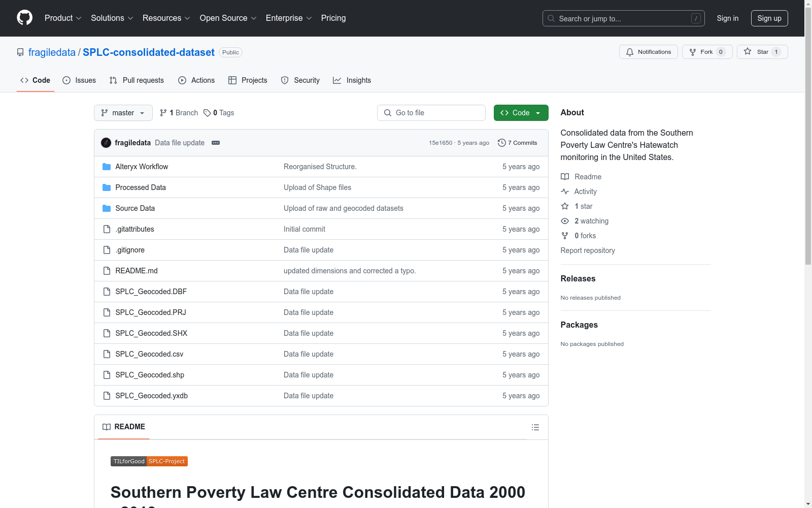Open SPLC_Geocoded.DBF file
Screen dimensions: 812x508
pos(151,292)
